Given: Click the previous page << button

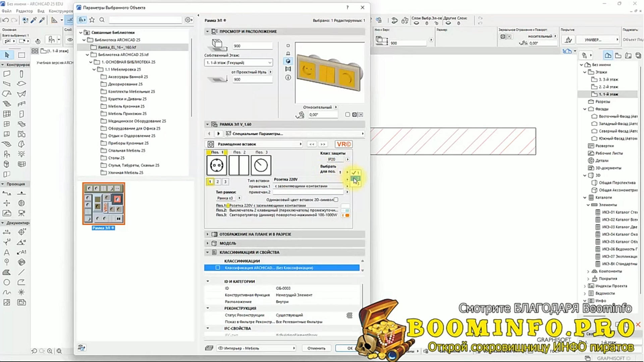Looking at the screenshot, I should 312,144.
